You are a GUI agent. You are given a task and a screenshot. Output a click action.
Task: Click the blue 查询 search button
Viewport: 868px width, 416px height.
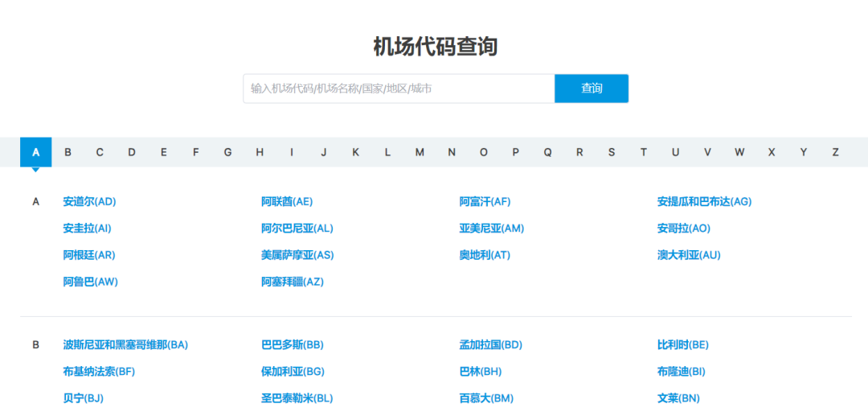click(592, 89)
